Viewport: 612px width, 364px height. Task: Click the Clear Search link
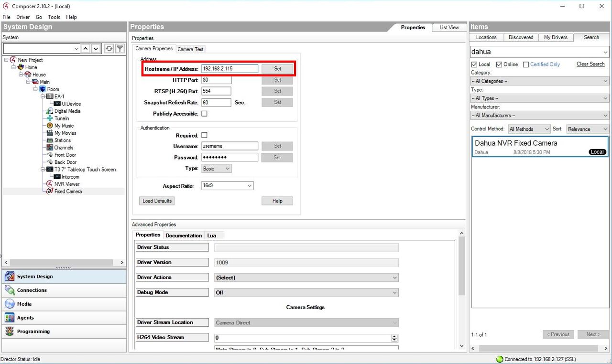(590, 64)
